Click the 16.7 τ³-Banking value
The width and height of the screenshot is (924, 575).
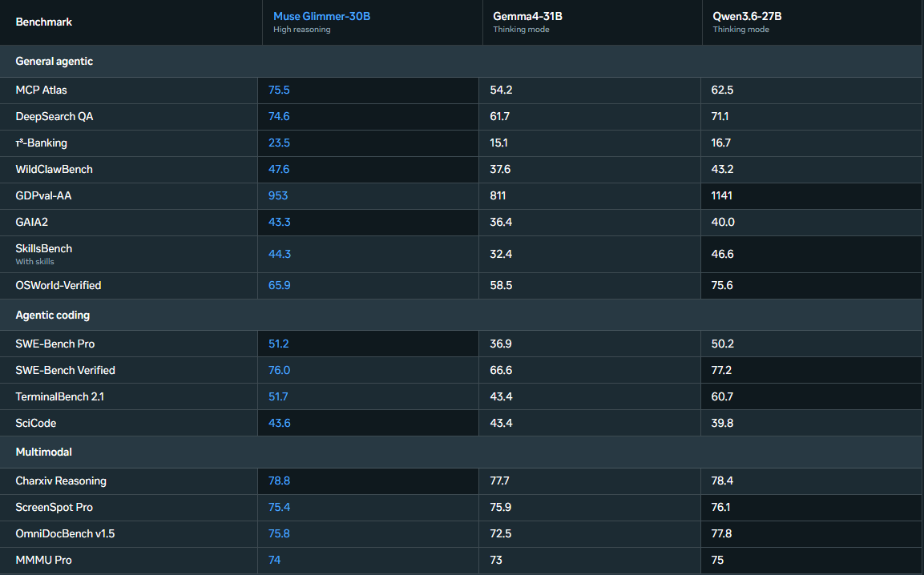720,143
